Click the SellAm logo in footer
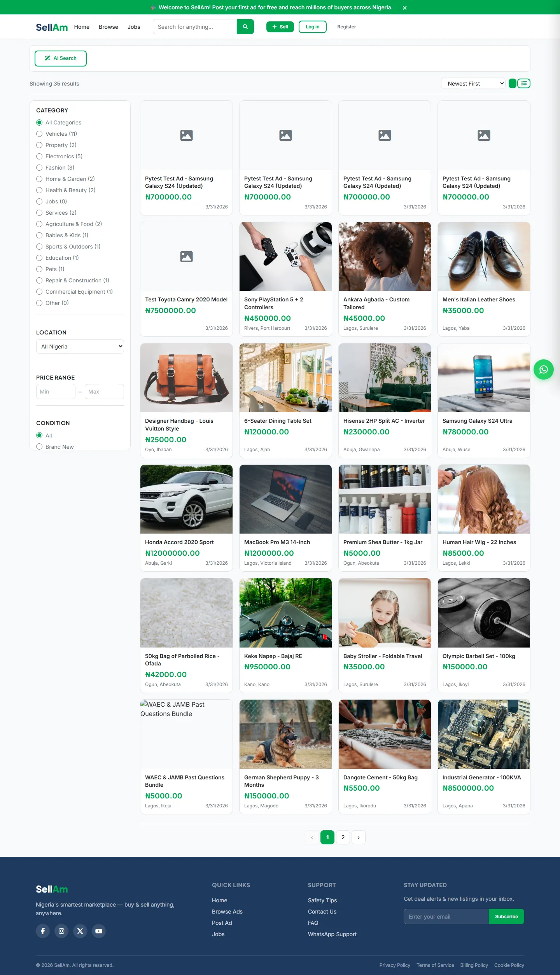 point(52,889)
